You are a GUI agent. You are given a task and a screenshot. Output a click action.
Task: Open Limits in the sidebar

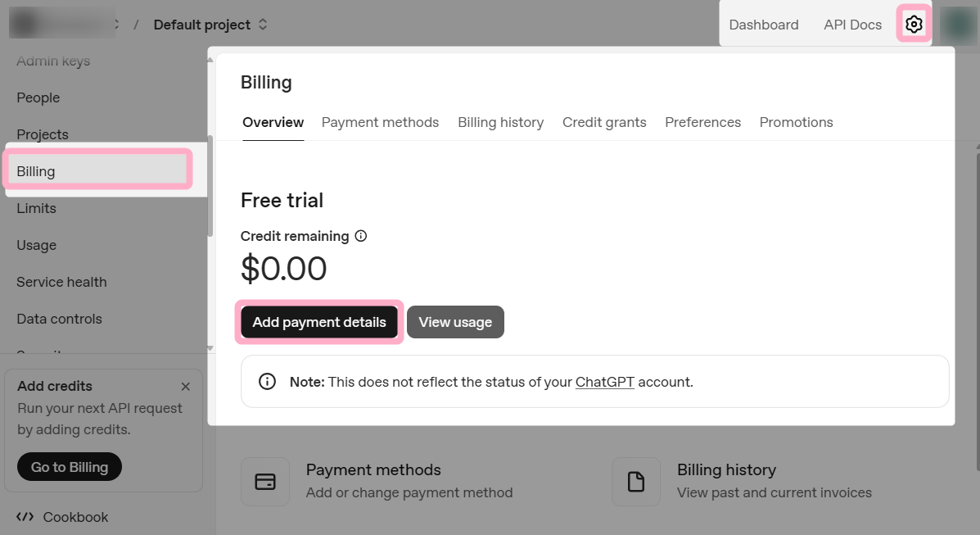36,208
